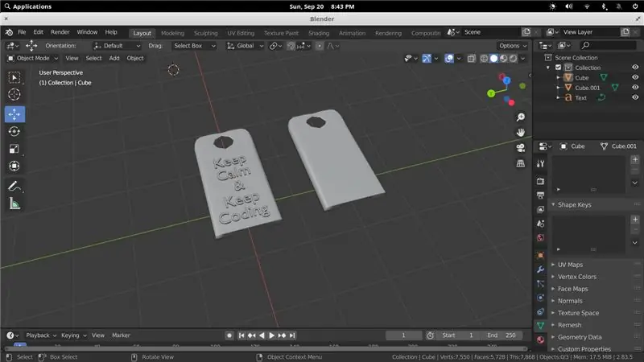This screenshot has width=644, height=362.
Task: Click the End frame 250 field
Action: [x=502, y=335]
